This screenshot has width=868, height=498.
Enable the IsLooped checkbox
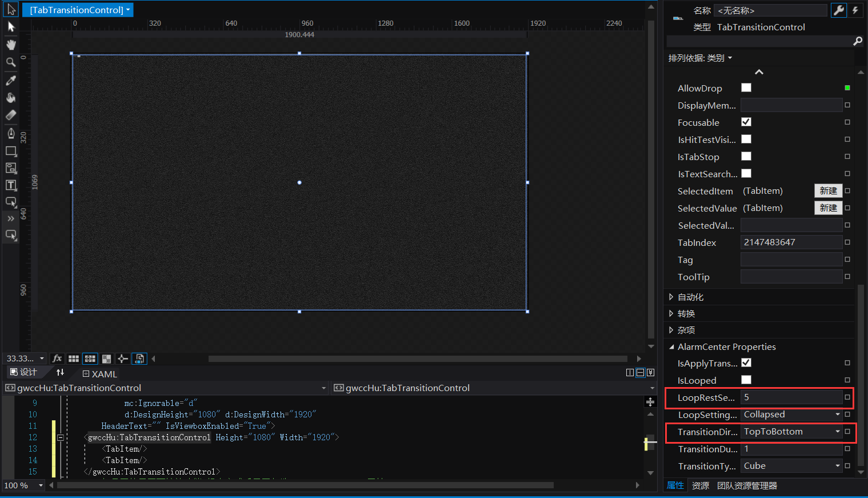pos(746,380)
